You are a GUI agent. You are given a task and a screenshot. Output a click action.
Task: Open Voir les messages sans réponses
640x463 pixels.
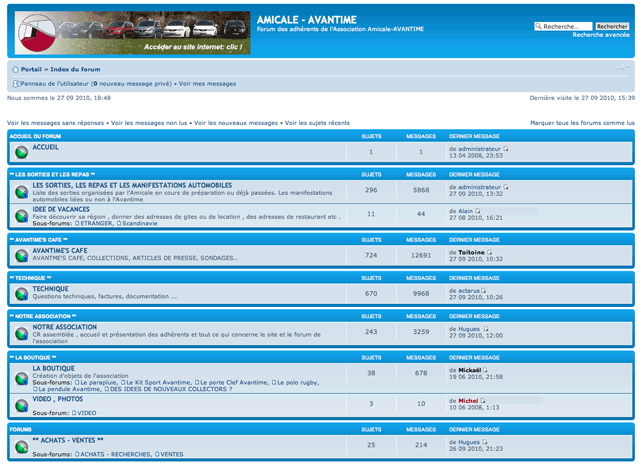[x=56, y=122]
